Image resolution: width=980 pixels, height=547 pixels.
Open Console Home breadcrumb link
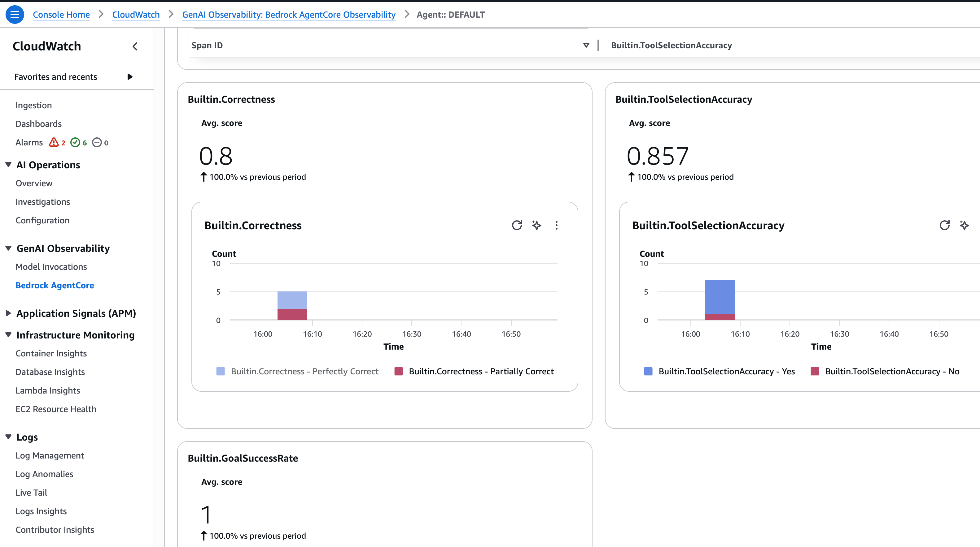[x=61, y=15]
